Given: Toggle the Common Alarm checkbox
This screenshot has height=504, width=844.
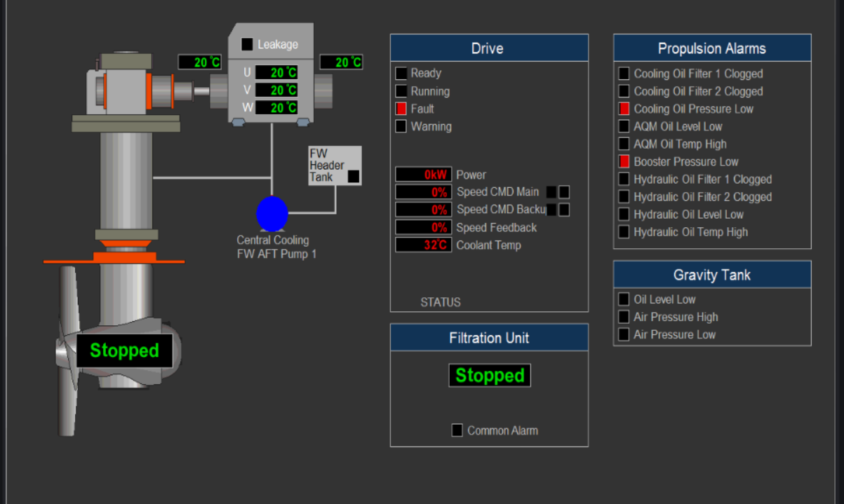Looking at the screenshot, I should click(x=457, y=430).
